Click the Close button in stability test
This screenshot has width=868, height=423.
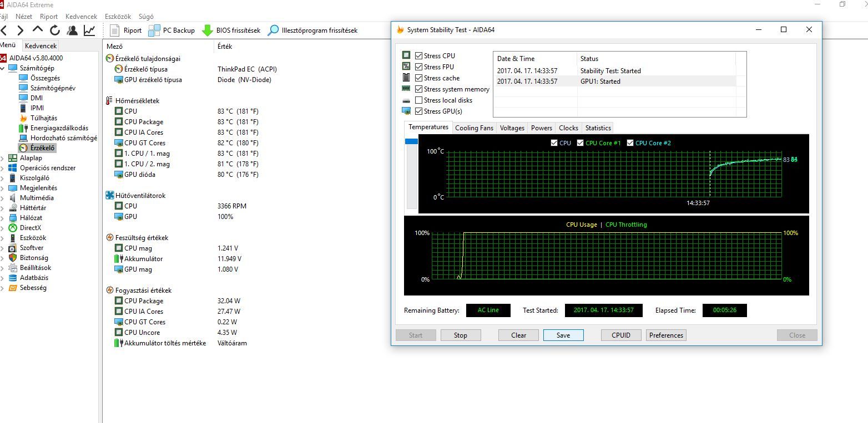tap(797, 335)
